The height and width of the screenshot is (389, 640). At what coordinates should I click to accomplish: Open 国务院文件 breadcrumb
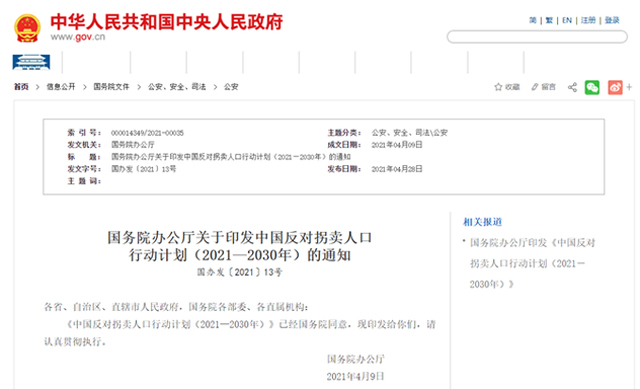tap(111, 87)
